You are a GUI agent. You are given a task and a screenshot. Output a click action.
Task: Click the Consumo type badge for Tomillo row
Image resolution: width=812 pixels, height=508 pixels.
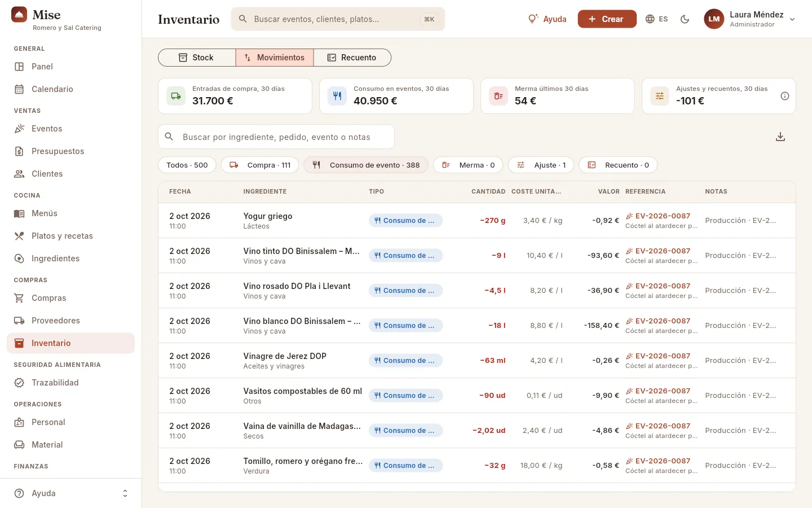[405, 466]
